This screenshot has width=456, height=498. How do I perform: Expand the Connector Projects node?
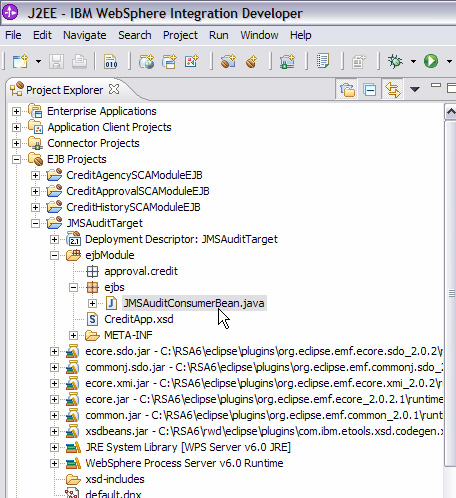click(x=16, y=143)
